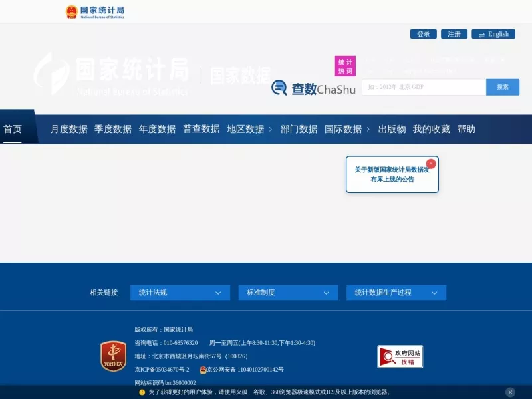Image resolution: width=532 pixels, height=399 pixels.
Task: Click the 登录 login button
Action: 423,34
